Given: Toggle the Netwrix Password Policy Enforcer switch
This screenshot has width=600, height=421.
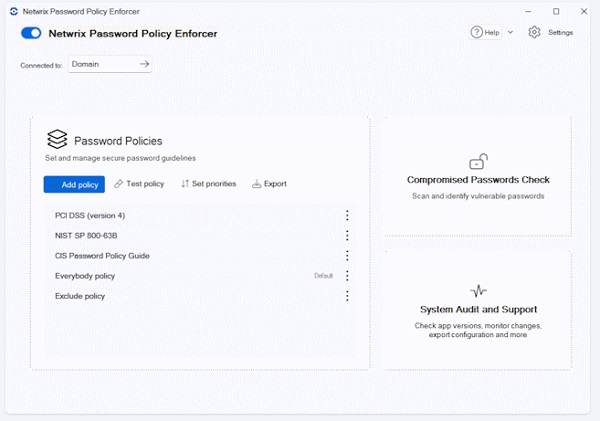Looking at the screenshot, I should point(31,33).
